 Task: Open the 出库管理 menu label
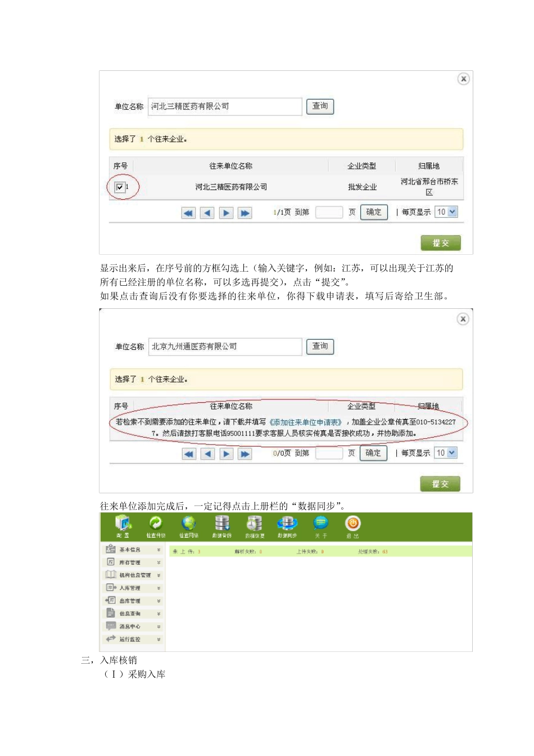pyautogui.click(x=130, y=601)
